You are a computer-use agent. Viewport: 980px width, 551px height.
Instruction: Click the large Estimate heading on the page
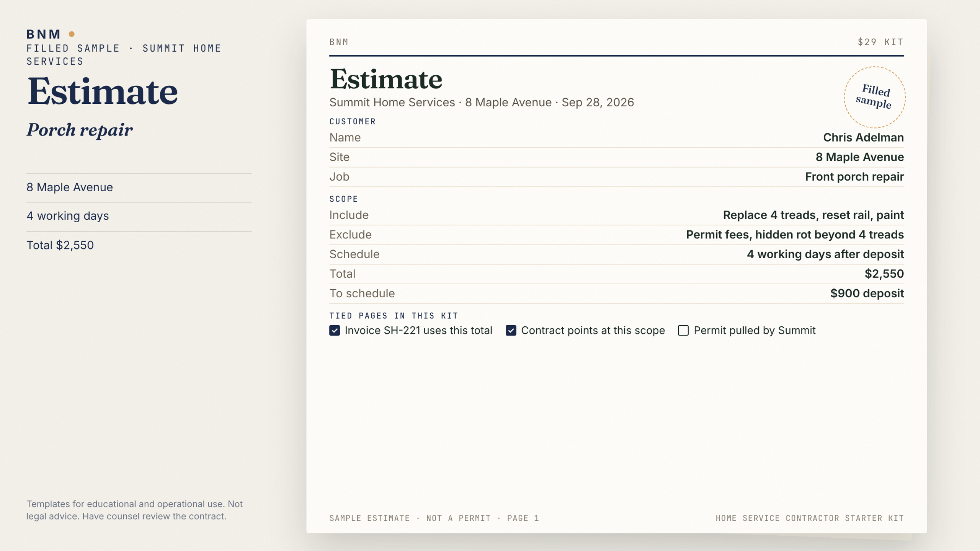tap(386, 79)
